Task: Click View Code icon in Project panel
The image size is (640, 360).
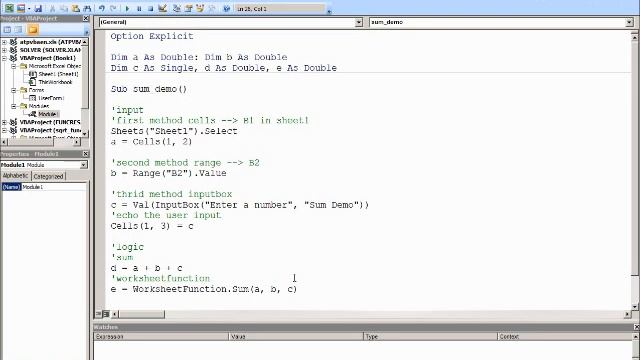Action: click(7, 29)
